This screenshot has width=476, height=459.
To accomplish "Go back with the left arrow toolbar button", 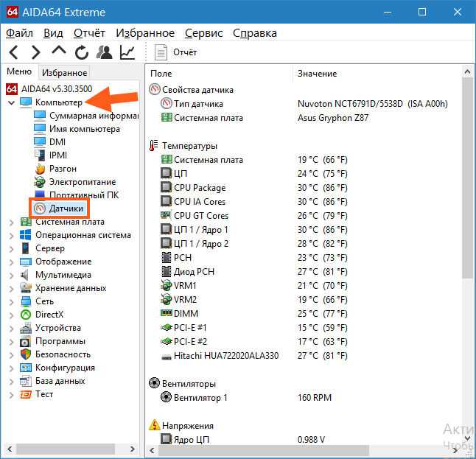I will click(14, 52).
